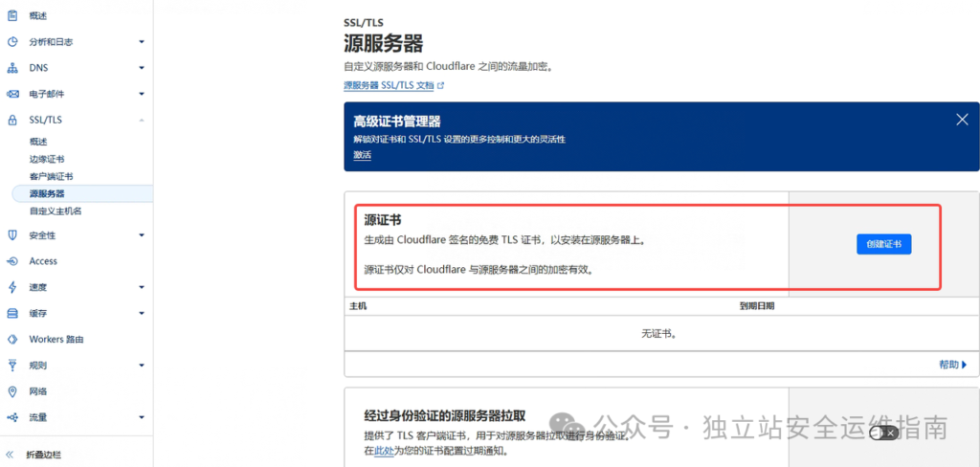Click the DNS network icon
The width and height of the screenshot is (980, 467).
tap(11, 68)
